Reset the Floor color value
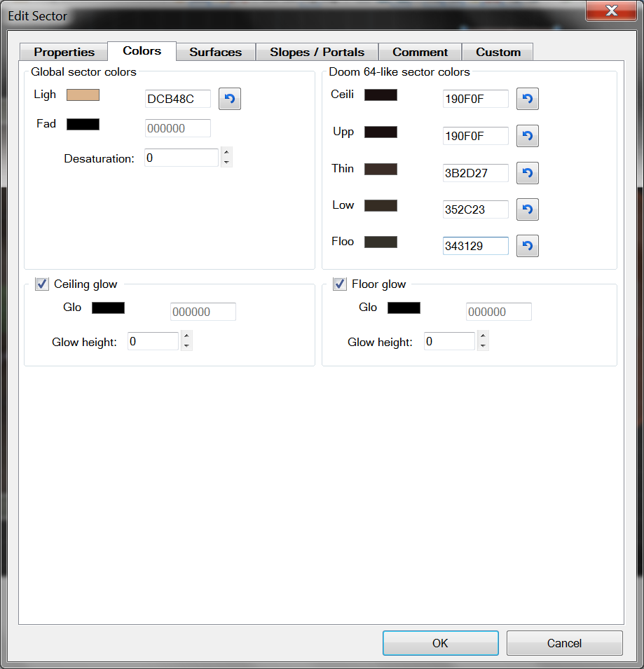The image size is (644, 669). click(527, 246)
